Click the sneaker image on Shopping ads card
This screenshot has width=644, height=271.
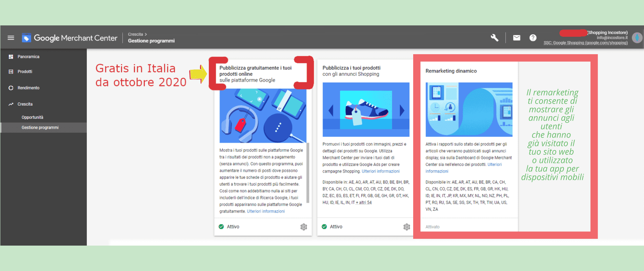click(x=366, y=109)
